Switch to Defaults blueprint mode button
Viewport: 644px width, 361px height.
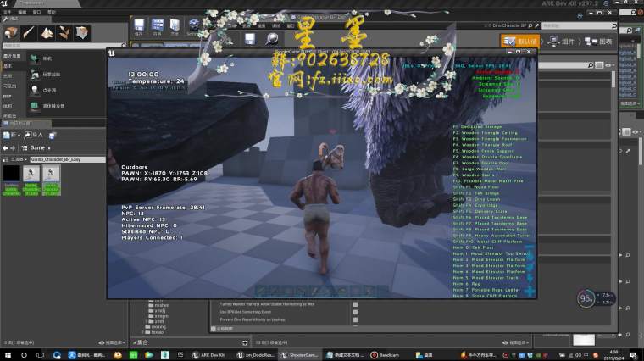pyautogui.click(x=520, y=41)
